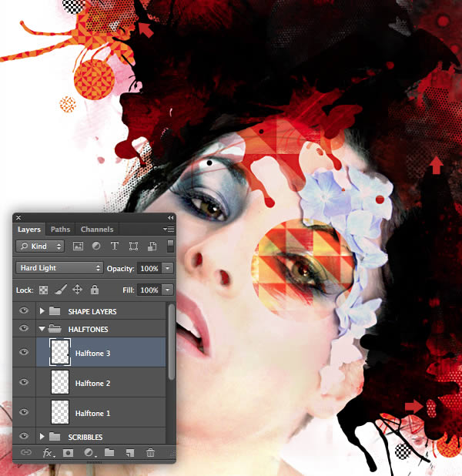Viewport: 462px width, 476px height.
Task: Click the SHAPE LAYERS folder icon
Action: pos(55,311)
